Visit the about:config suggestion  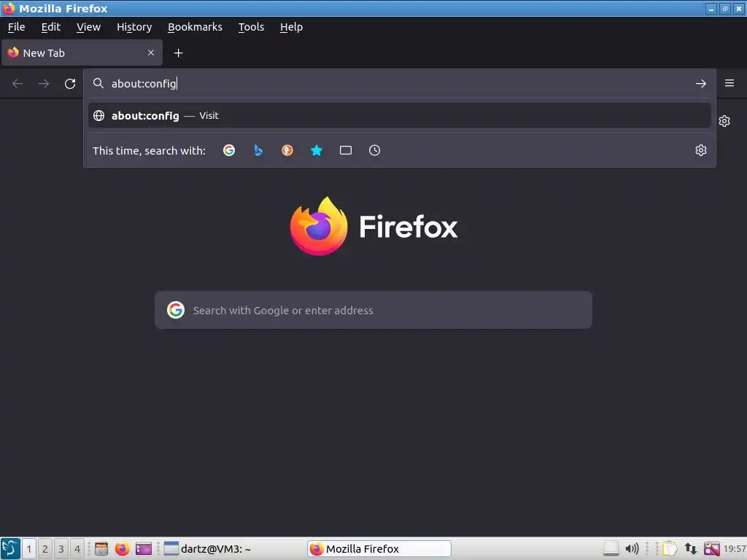click(x=399, y=116)
